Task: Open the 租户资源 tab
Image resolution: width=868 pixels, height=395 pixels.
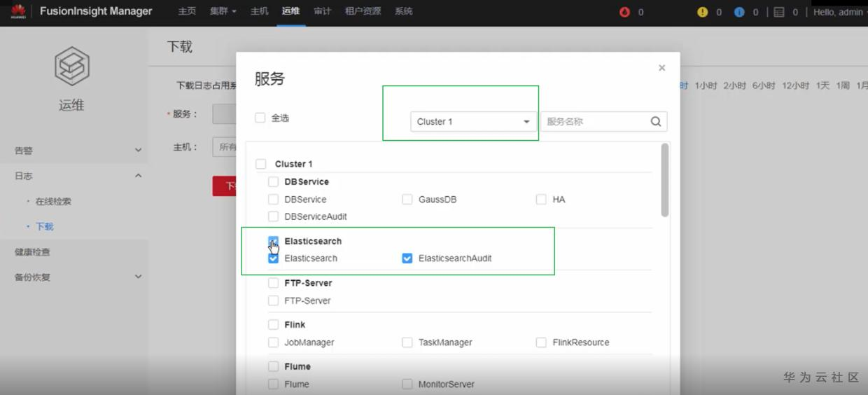Action: (363, 12)
